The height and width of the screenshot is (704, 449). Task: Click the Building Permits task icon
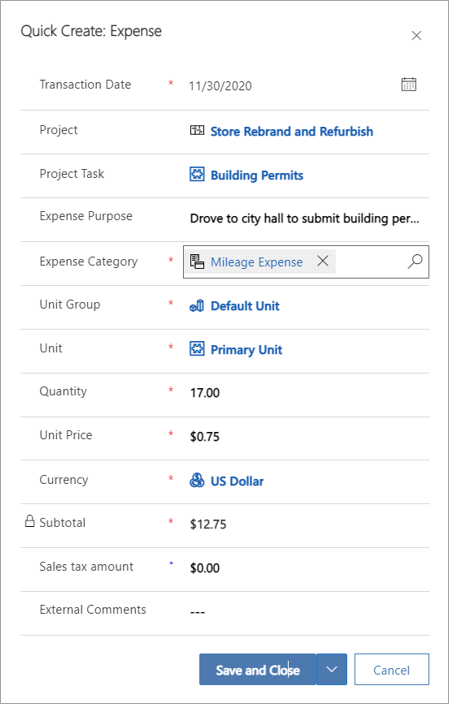[x=197, y=175]
